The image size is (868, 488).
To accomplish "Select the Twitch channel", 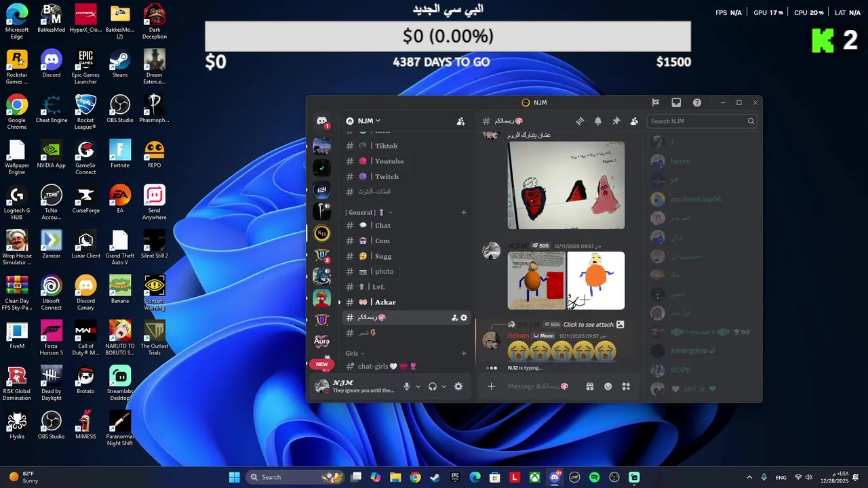I will click(x=406, y=176).
